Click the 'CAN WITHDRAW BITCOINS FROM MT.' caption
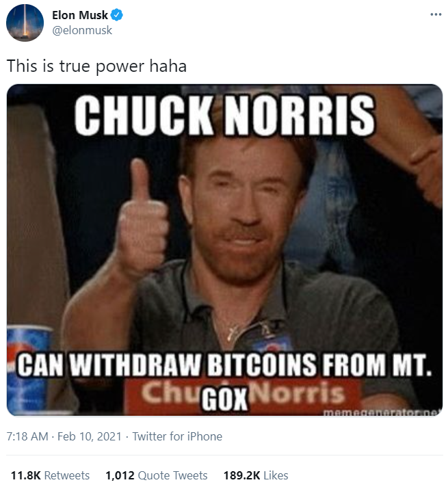The image size is (448, 489). 224,365
